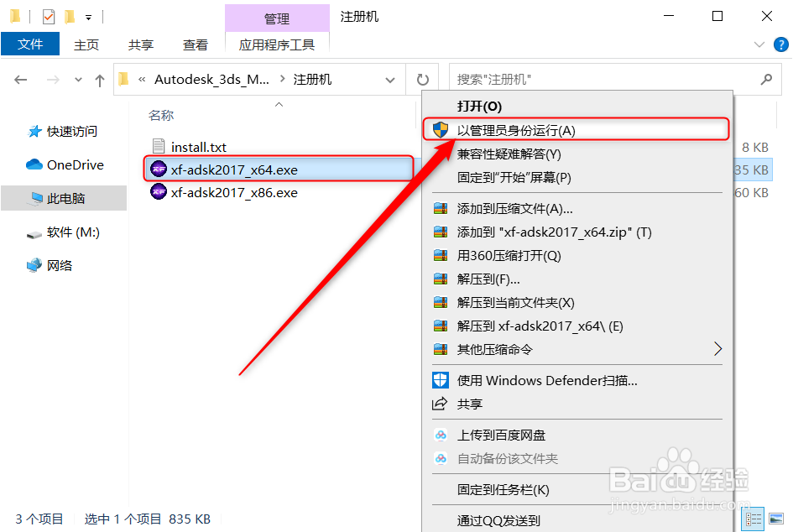Open the recent locations dropdown arrow
Image resolution: width=793 pixels, height=532 pixels.
click(78, 80)
